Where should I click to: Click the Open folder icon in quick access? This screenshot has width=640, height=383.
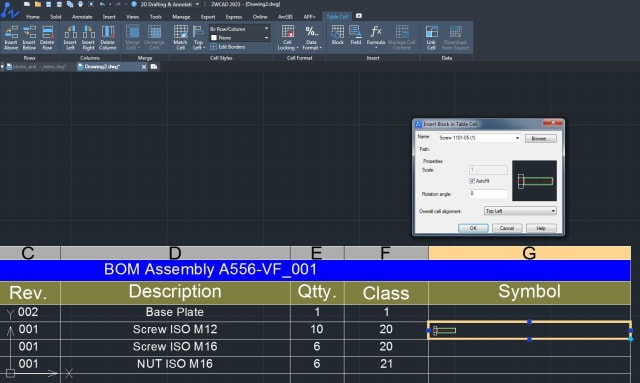pos(38,4)
